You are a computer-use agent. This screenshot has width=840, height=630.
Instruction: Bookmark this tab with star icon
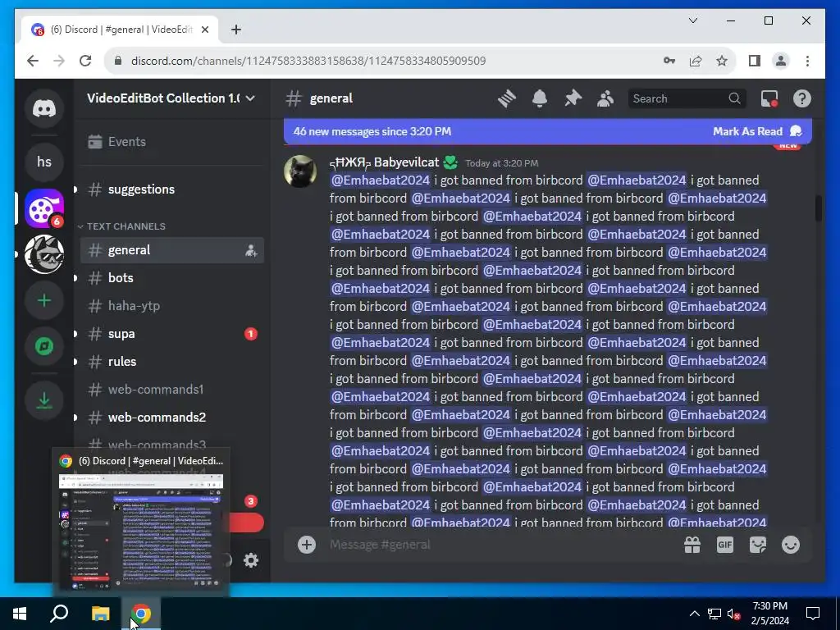722,61
